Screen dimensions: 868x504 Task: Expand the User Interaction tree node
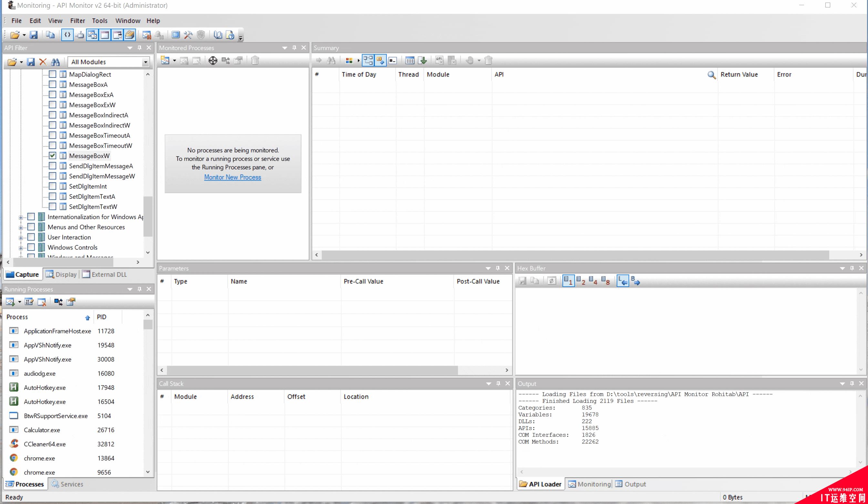click(x=21, y=238)
